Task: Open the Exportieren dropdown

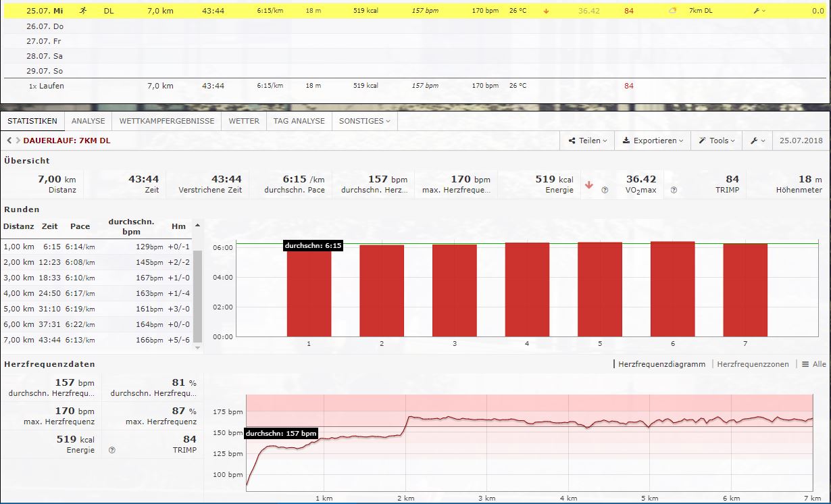Action: point(653,141)
